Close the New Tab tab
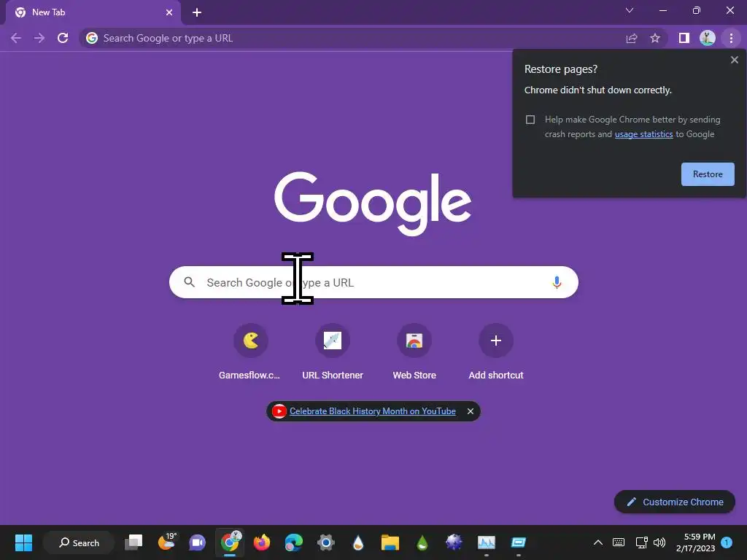This screenshot has width=747, height=560. [x=169, y=12]
